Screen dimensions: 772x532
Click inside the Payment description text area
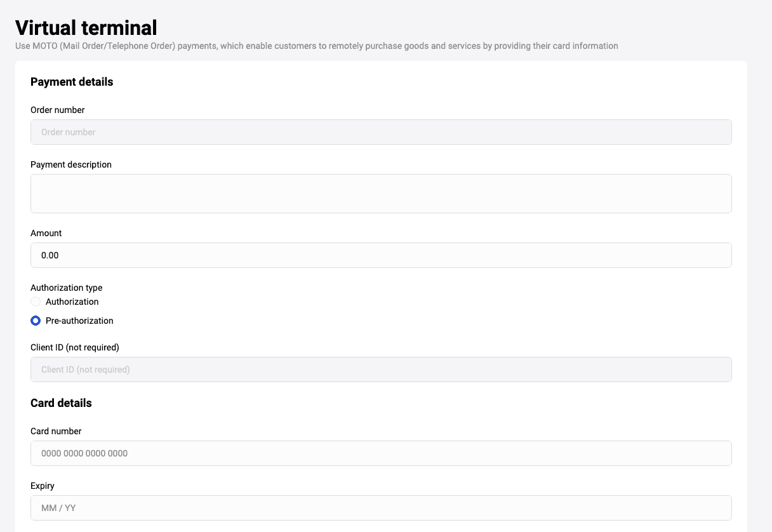381,194
